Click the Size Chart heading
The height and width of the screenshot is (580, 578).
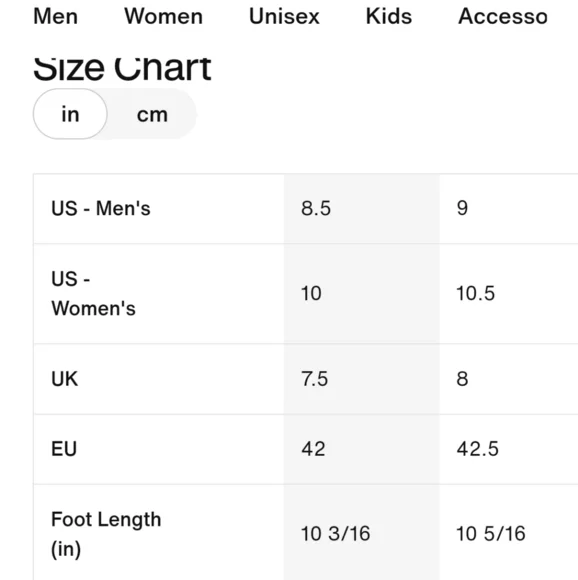[x=122, y=68]
